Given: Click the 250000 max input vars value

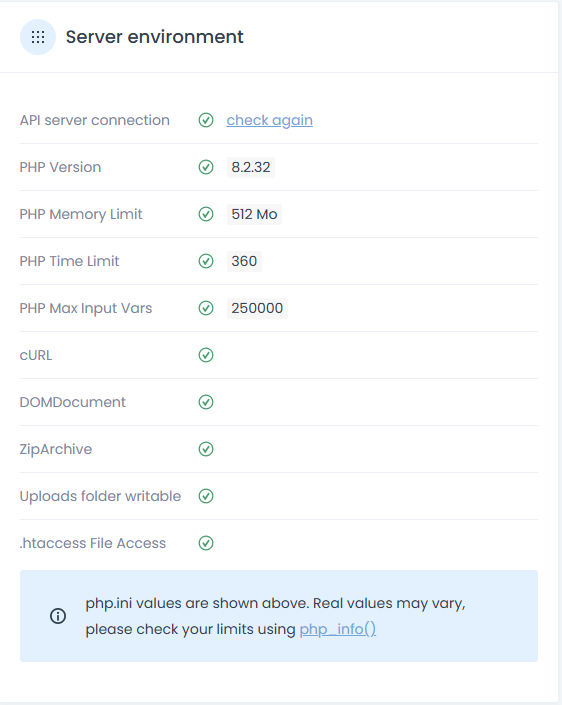Looking at the screenshot, I should tap(257, 308).
